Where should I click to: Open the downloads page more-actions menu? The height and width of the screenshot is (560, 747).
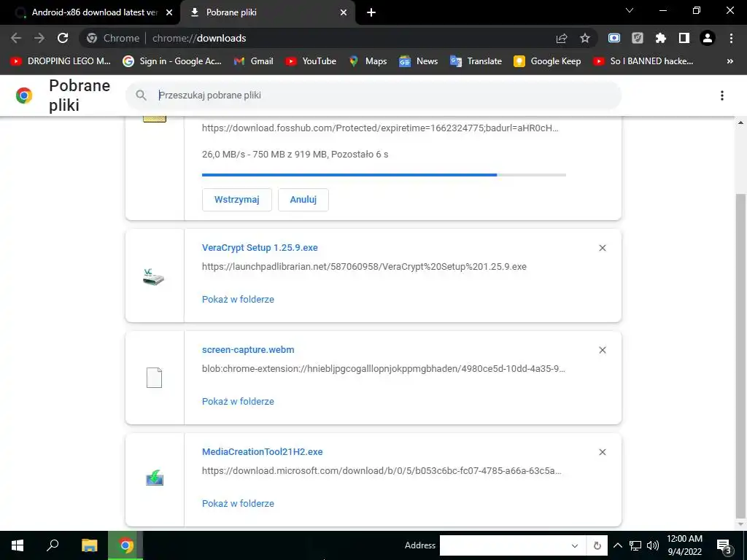[x=722, y=96]
